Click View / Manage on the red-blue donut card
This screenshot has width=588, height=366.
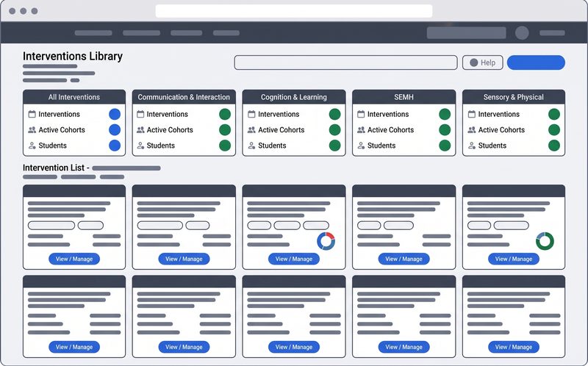pyautogui.click(x=294, y=259)
